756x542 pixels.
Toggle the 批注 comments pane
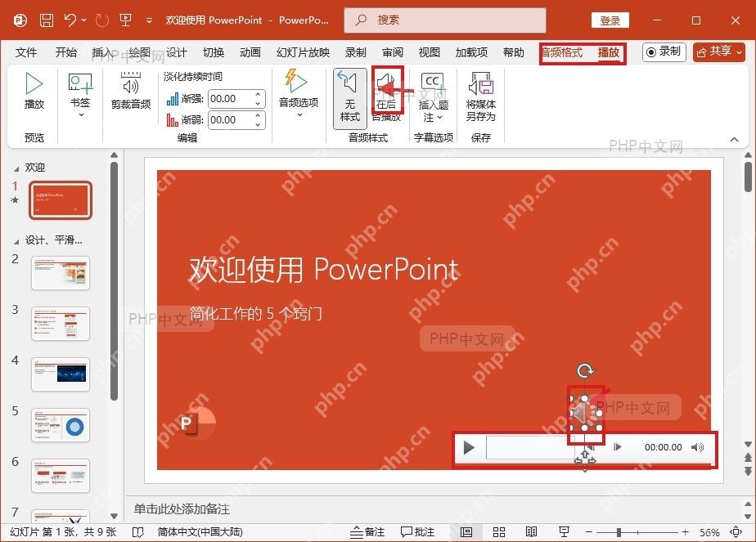click(x=417, y=532)
